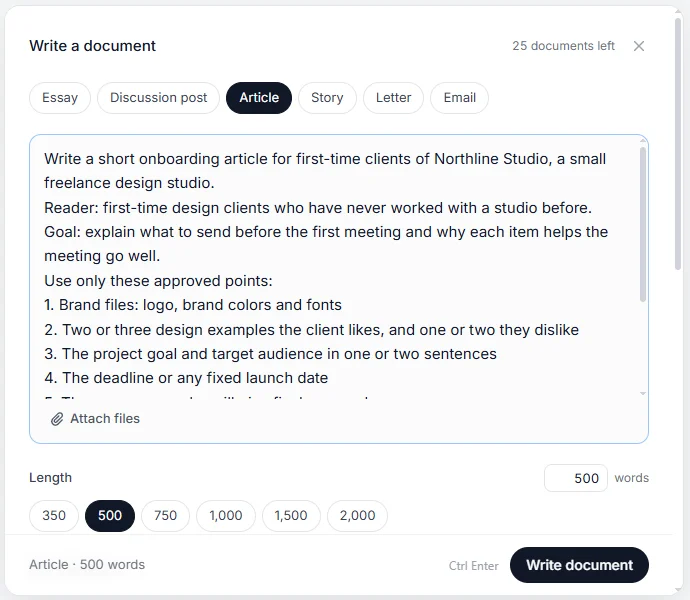
Task: Click the line starting 'Reader: first-time design clients'
Action: tap(318, 208)
